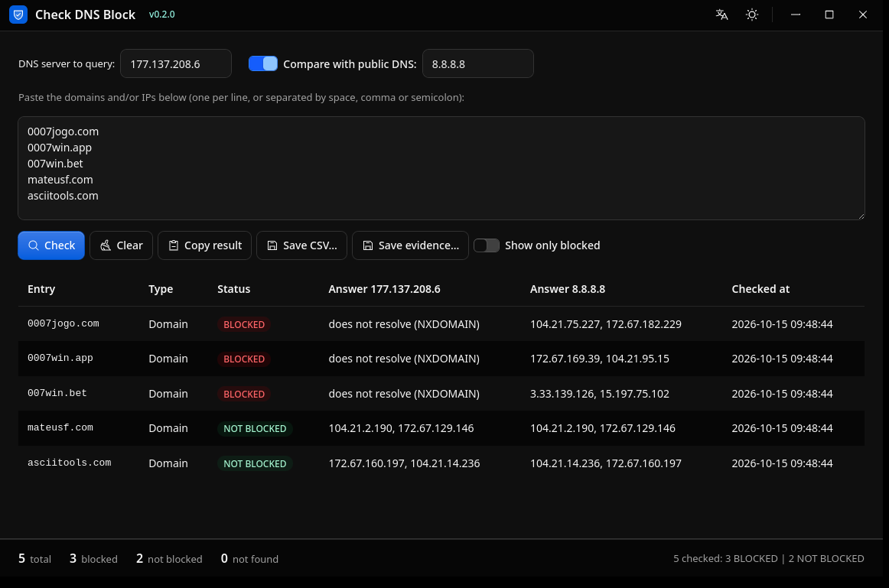Click the status summary 5 checked text
Image resolution: width=889 pixels, height=588 pixels.
(768, 558)
